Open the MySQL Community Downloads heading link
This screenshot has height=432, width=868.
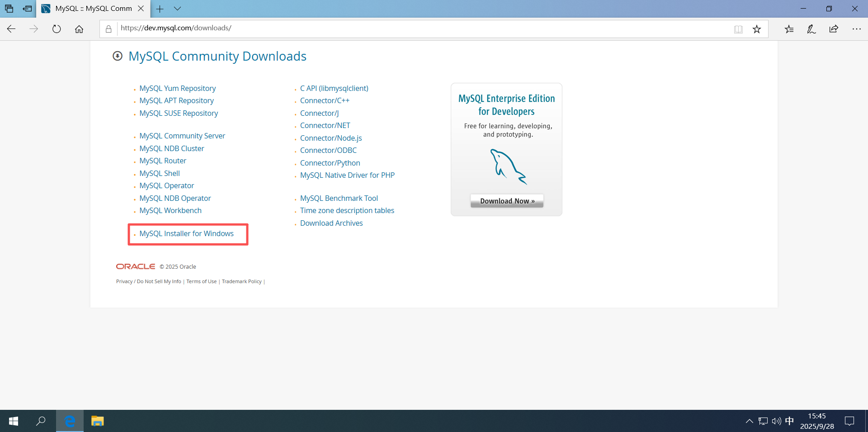pos(217,56)
